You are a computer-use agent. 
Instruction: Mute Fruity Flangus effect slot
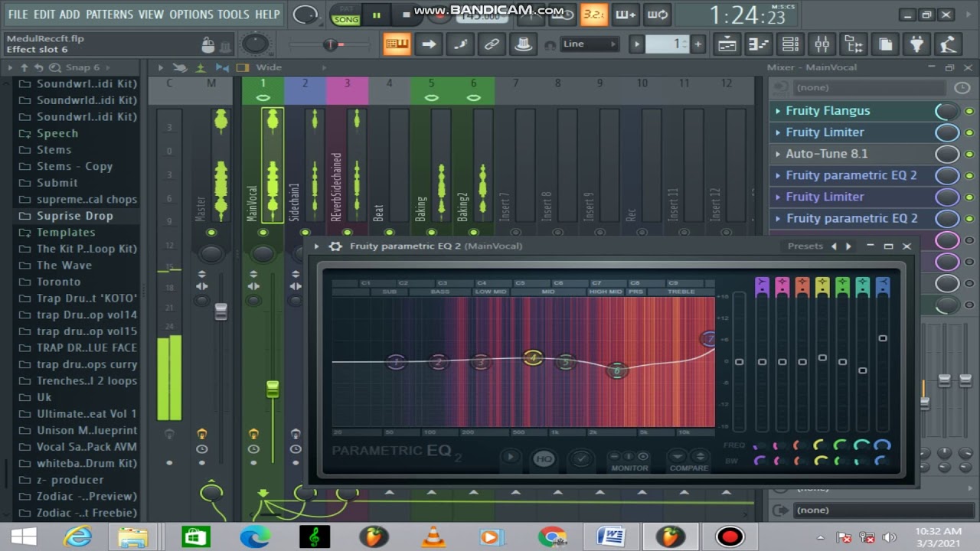click(x=969, y=111)
